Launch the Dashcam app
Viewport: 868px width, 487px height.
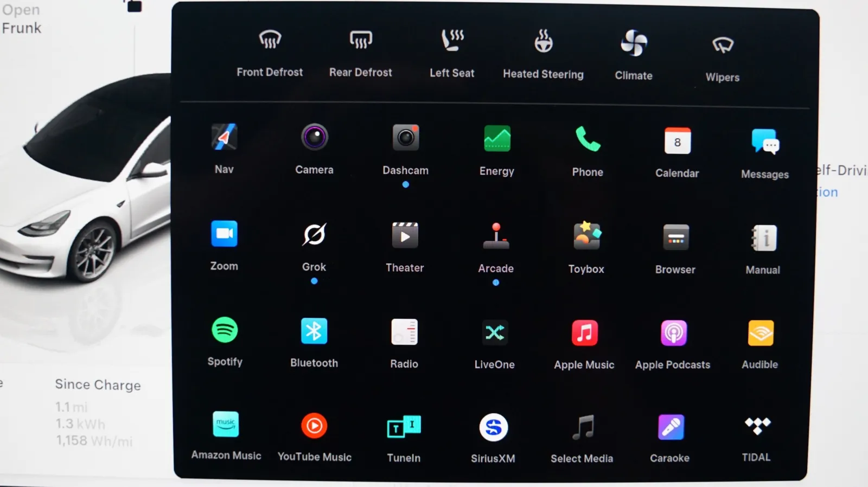click(x=405, y=139)
